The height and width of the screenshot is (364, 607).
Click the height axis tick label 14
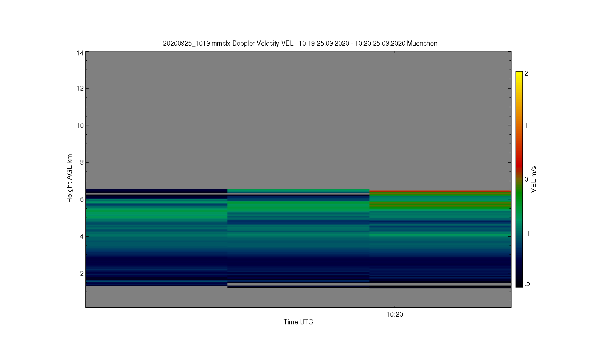[x=81, y=53]
